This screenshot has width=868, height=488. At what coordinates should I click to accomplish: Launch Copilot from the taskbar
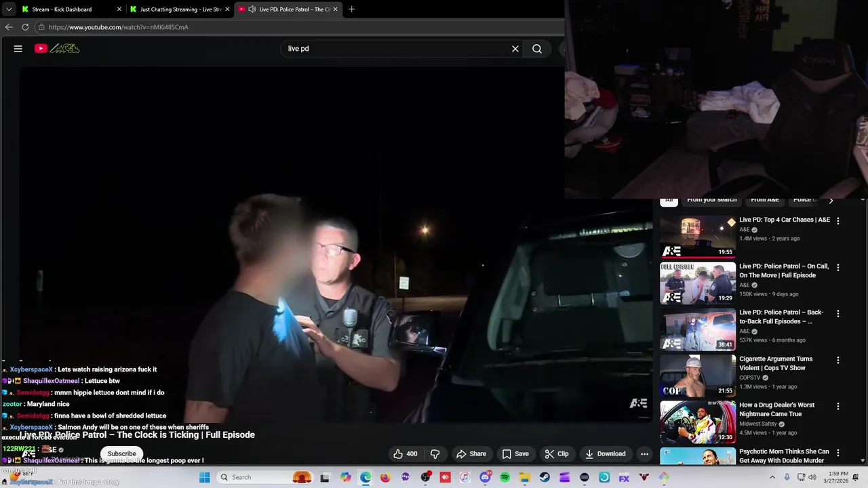[346, 477]
